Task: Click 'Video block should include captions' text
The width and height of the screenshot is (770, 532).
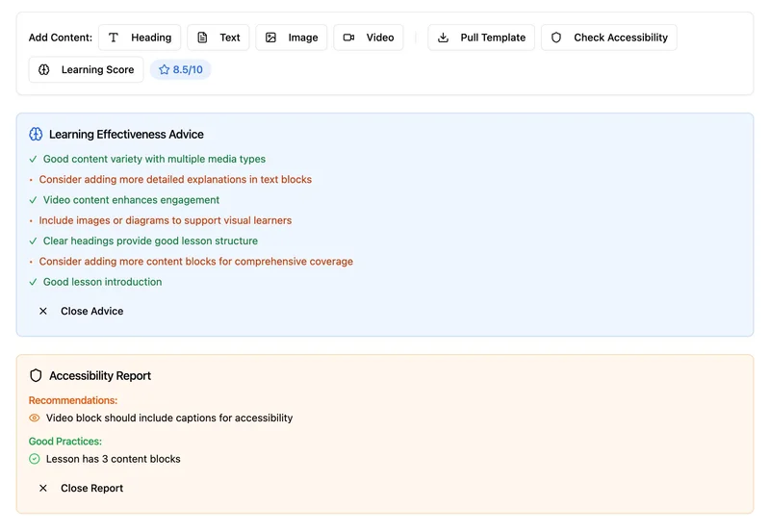Action: pyautogui.click(x=169, y=418)
